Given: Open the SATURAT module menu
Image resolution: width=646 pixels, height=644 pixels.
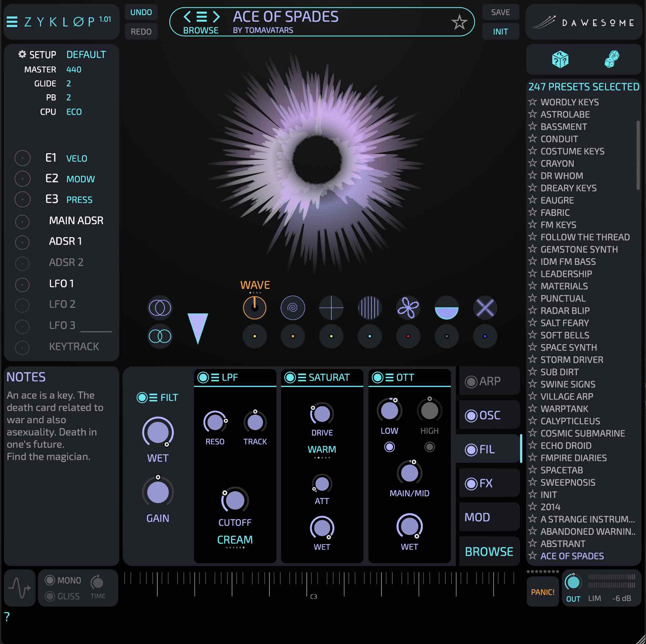Looking at the screenshot, I should [302, 377].
